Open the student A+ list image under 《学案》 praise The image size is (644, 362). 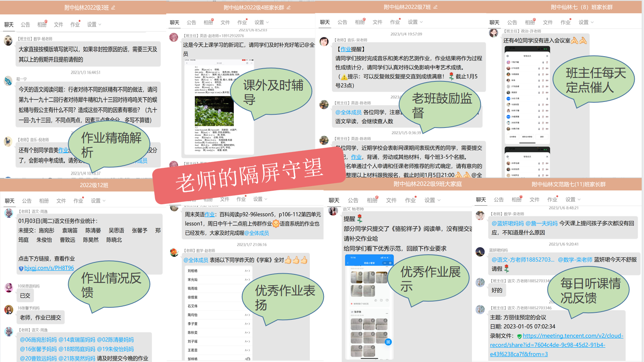219,314
